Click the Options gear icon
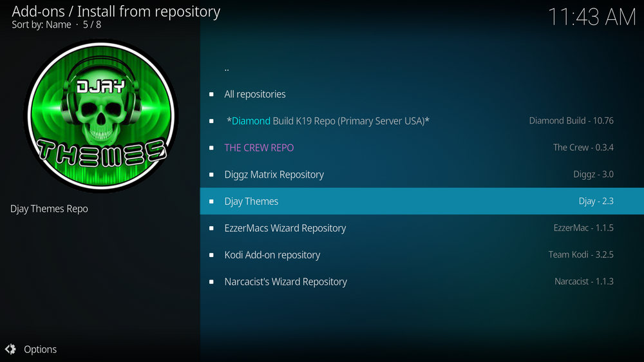This screenshot has height=362, width=644. coord(11,349)
